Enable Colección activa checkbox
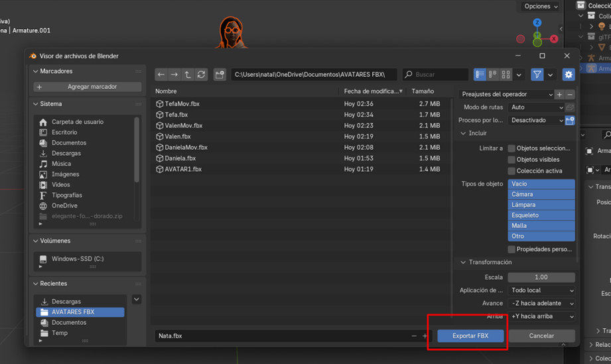This screenshot has height=364, width=611. coord(511,171)
